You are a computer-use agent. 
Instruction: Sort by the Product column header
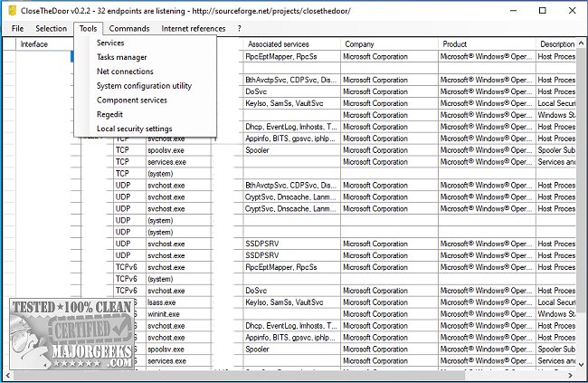[x=487, y=44]
